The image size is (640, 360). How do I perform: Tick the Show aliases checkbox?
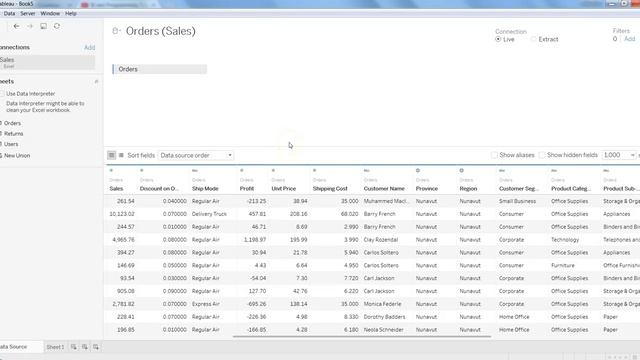pyautogui.click(x=494, y=155)
